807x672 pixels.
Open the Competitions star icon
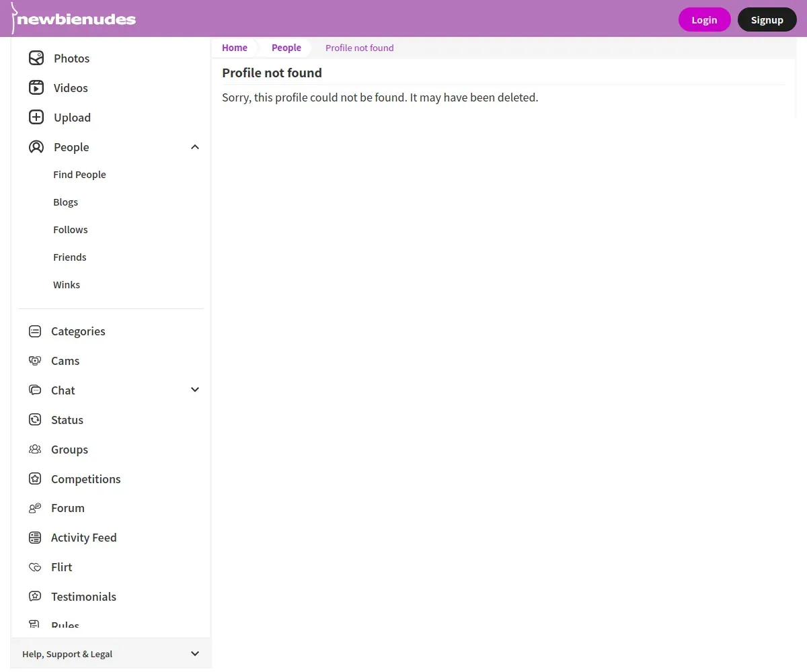pos(35,479)
